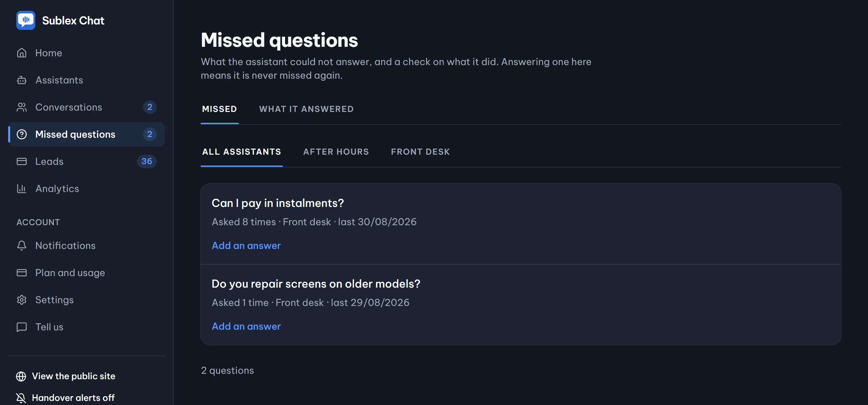Click the "2 questions" count text
The image size is (868, 405).
pos(227,370)
